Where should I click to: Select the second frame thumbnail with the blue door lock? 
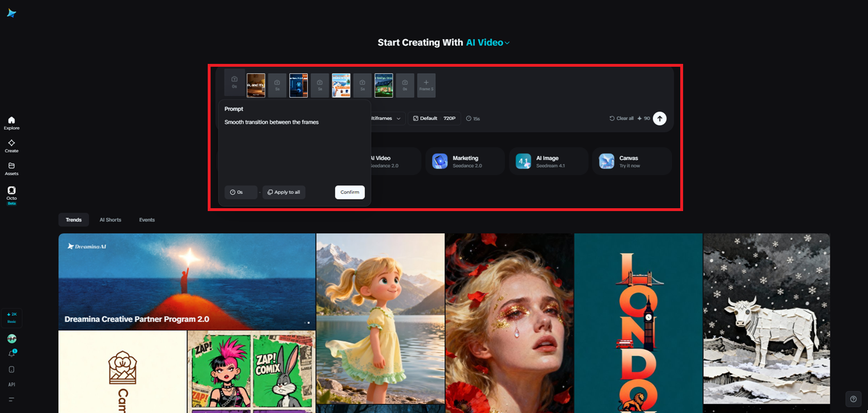(298, 86)
